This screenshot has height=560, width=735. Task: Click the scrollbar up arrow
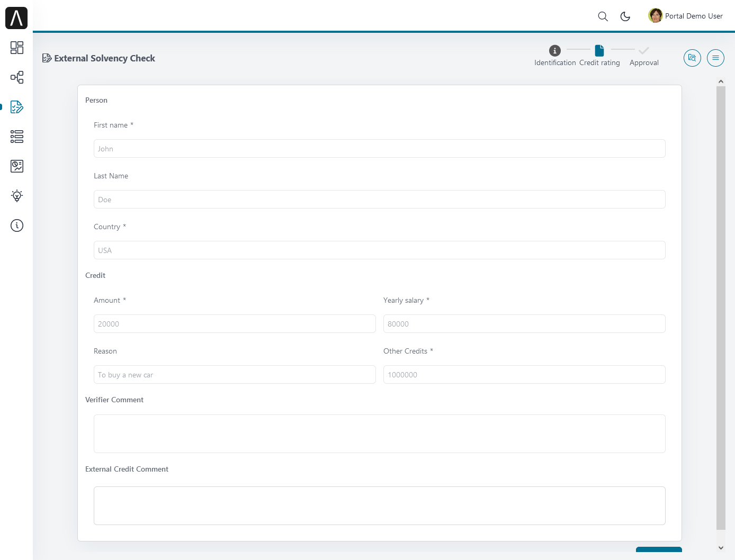tap(721, 82)
